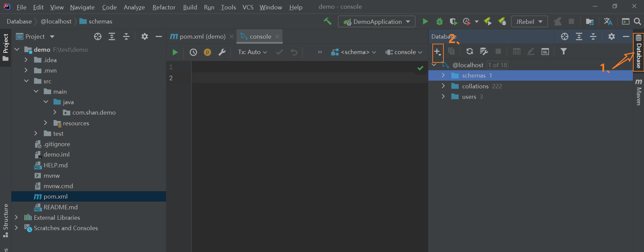
Task: Expand the schemas node
Action: (443, 75)
